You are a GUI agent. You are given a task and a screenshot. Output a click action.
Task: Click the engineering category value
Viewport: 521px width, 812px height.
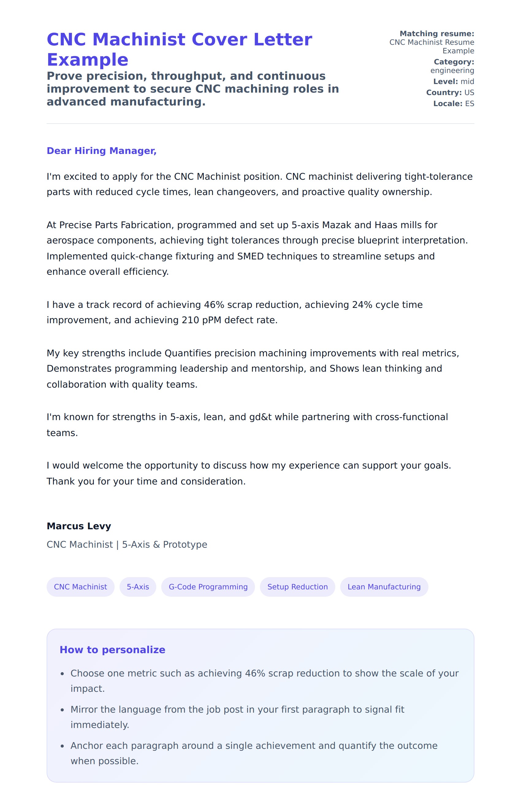(x=452, y=71)
